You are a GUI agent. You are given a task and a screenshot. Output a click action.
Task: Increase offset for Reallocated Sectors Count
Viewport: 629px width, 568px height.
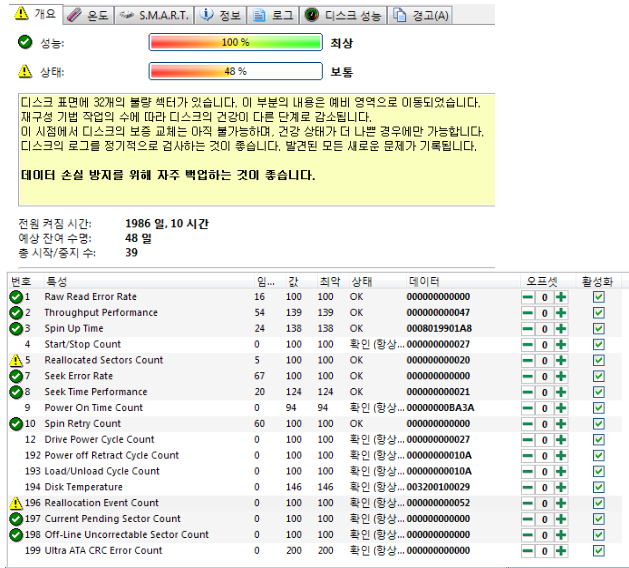coord(561,361)
